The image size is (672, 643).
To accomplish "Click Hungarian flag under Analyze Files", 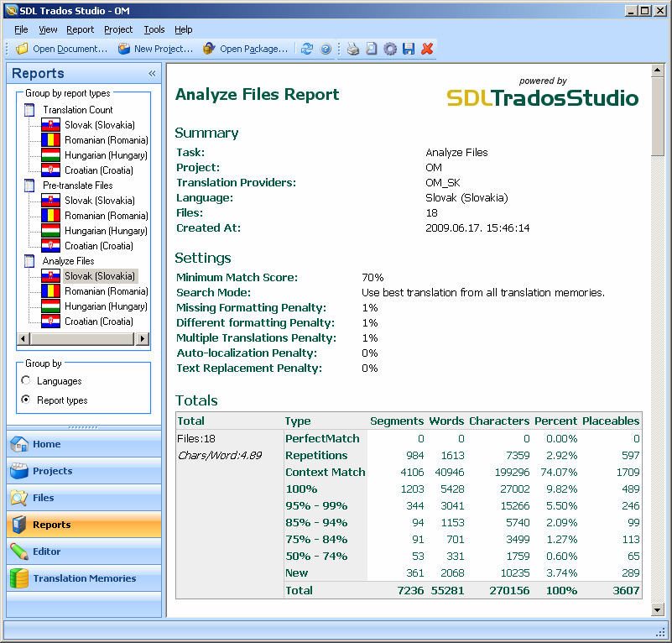I will [x=50, y=306].
